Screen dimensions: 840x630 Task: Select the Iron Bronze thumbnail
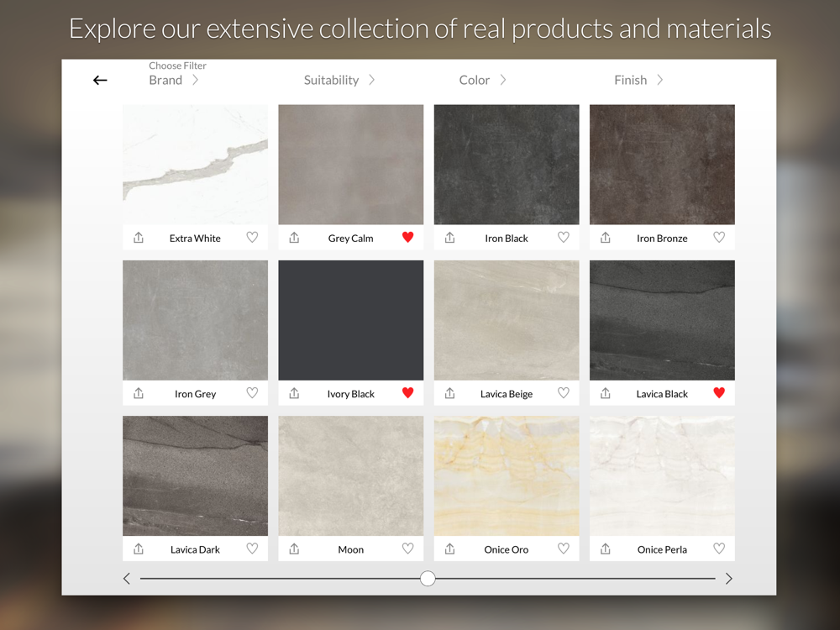point(662,165)
